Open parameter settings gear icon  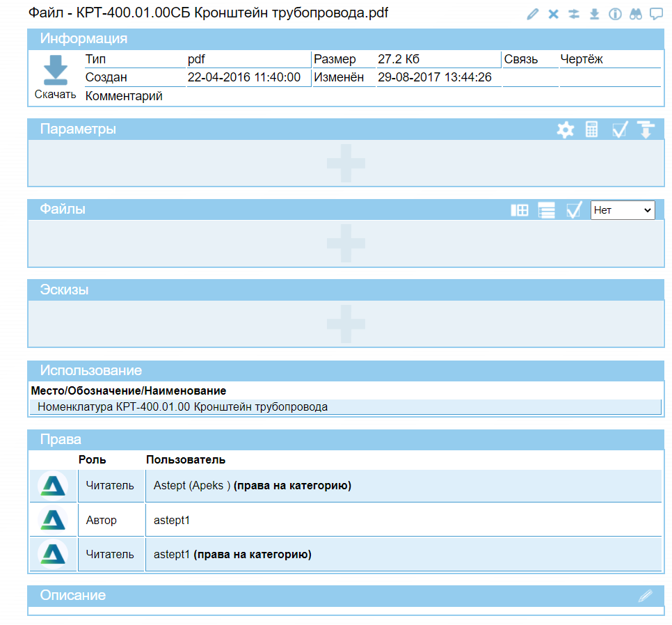[566, 129]
